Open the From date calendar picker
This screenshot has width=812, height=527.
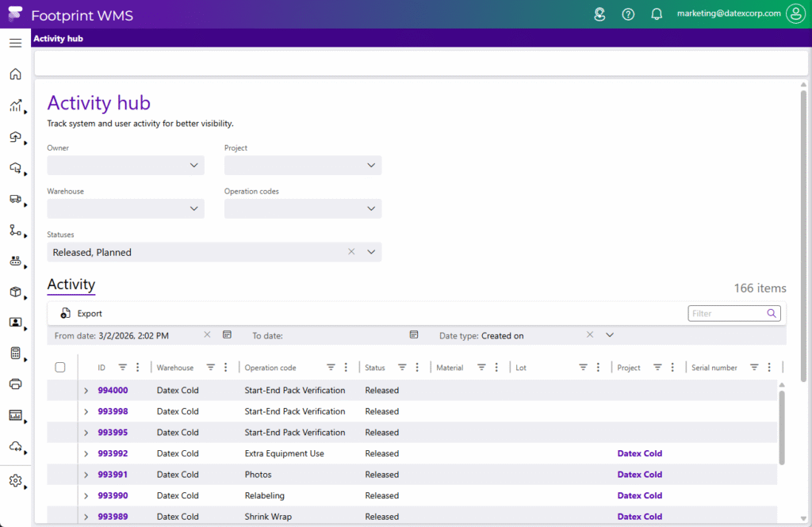[x=228, y=335]
